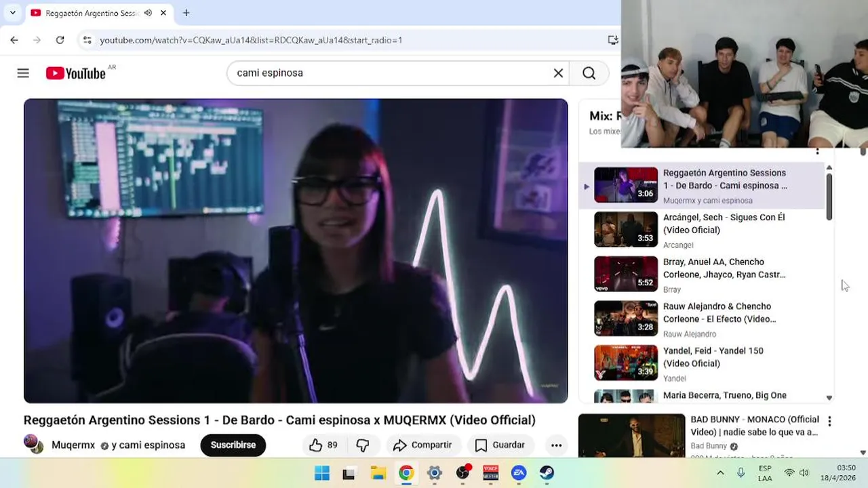Click the video player area
Image resolution: width=868 pixels, height=488 pixels.
click(x=296, y=251)
